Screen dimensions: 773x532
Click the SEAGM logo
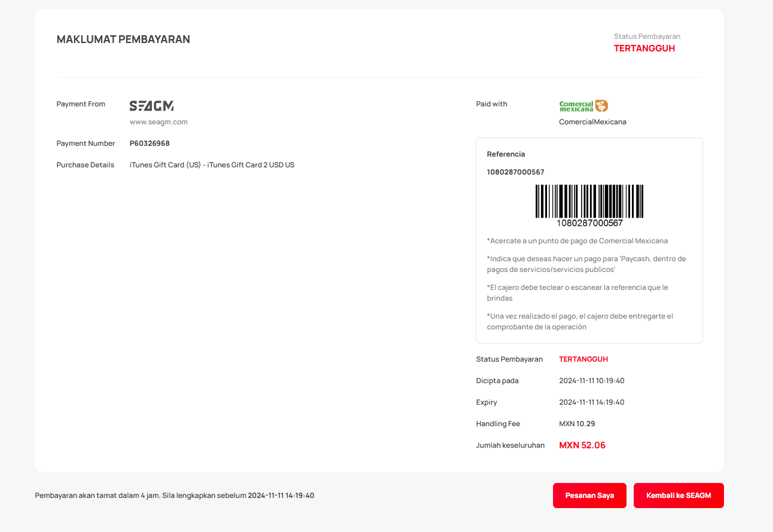pos(152,106)
